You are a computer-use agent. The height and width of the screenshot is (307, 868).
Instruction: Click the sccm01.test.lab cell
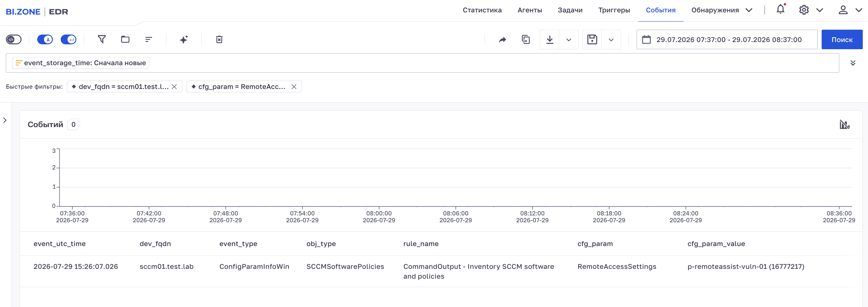coord(166,267)
